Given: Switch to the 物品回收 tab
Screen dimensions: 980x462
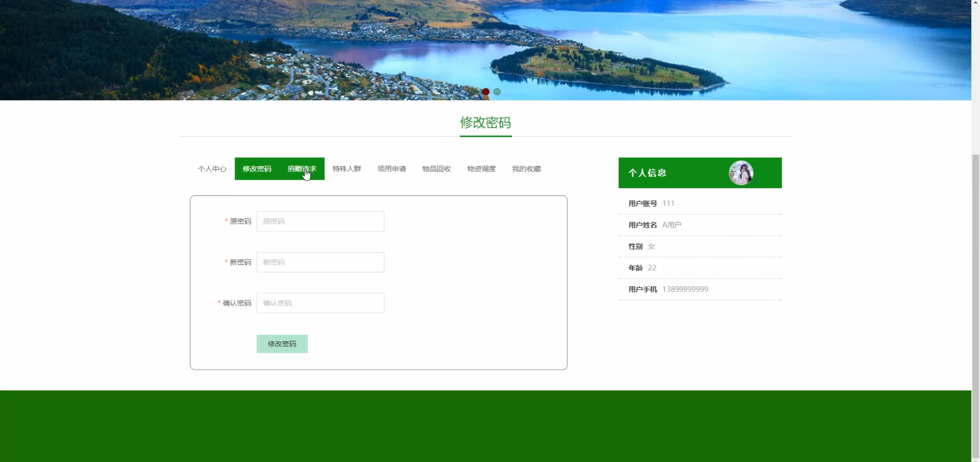Looking at the screenshot, I should [x=436, y=169].
